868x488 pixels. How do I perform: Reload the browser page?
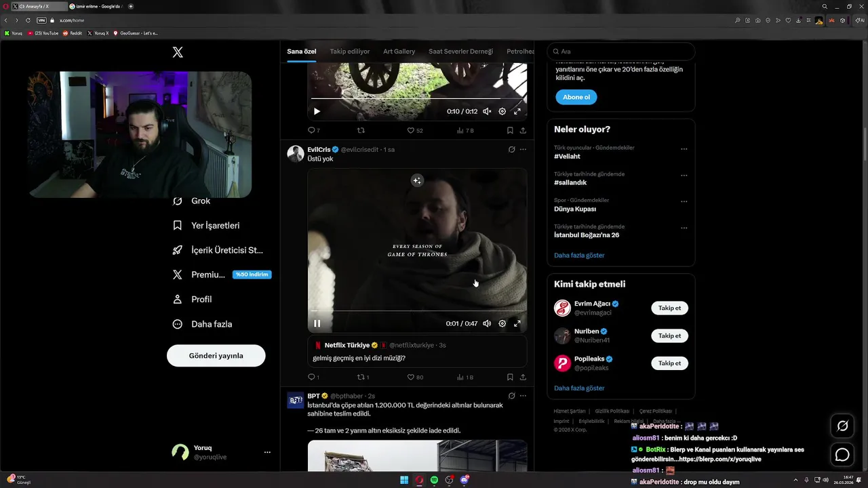28,20
